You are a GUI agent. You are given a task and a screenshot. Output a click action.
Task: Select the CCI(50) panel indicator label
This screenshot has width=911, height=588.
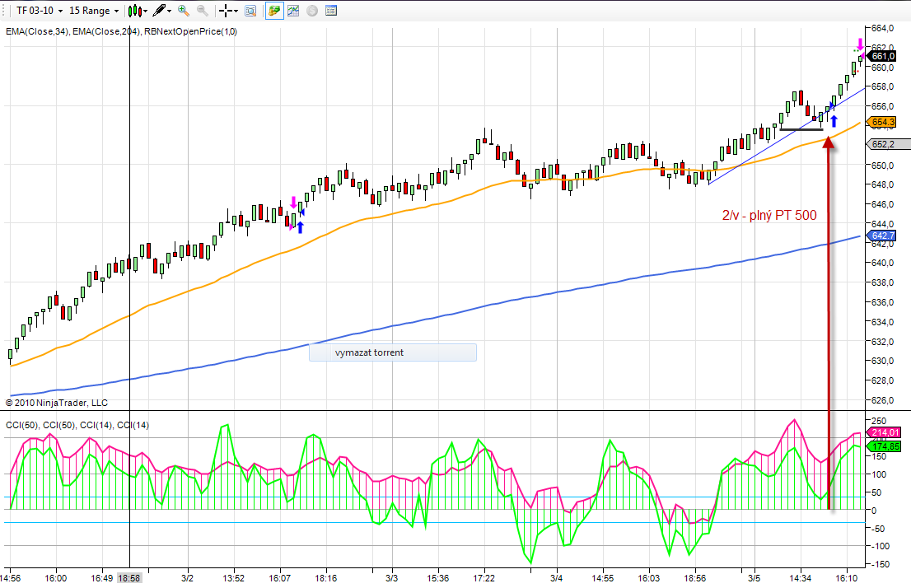21,425
